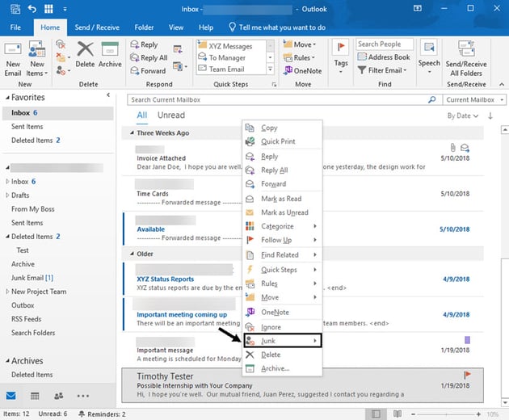The width and height of the screenshot is (509, 420).
Task: Click the purple category marker on Important message
Action: [467, 340]
